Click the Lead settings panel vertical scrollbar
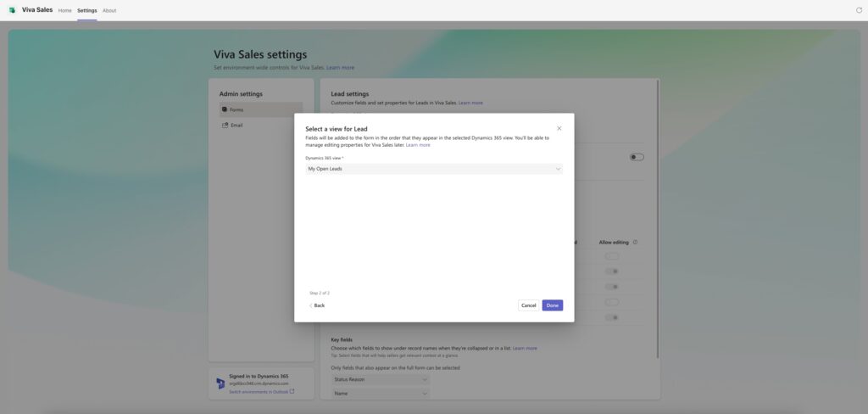Viewport: 868px width, 414px height. [x=658, y=219]
